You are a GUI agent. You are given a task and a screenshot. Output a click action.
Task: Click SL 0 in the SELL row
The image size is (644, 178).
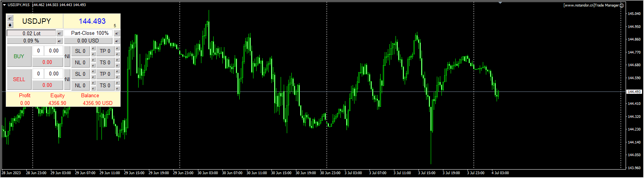80,74
